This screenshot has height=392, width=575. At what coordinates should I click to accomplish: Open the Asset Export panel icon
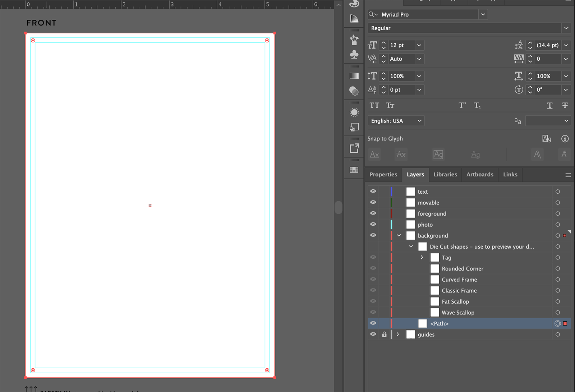[354, 148]
